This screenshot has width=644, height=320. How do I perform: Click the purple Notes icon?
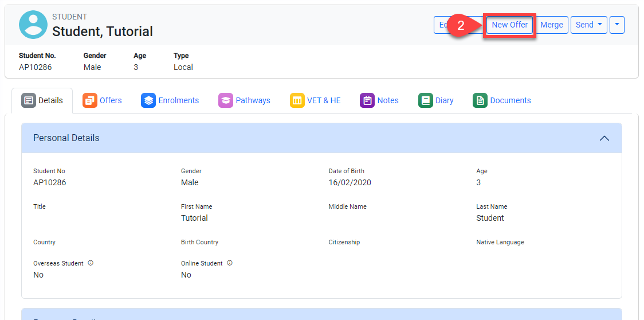click(x=367, y=100)
